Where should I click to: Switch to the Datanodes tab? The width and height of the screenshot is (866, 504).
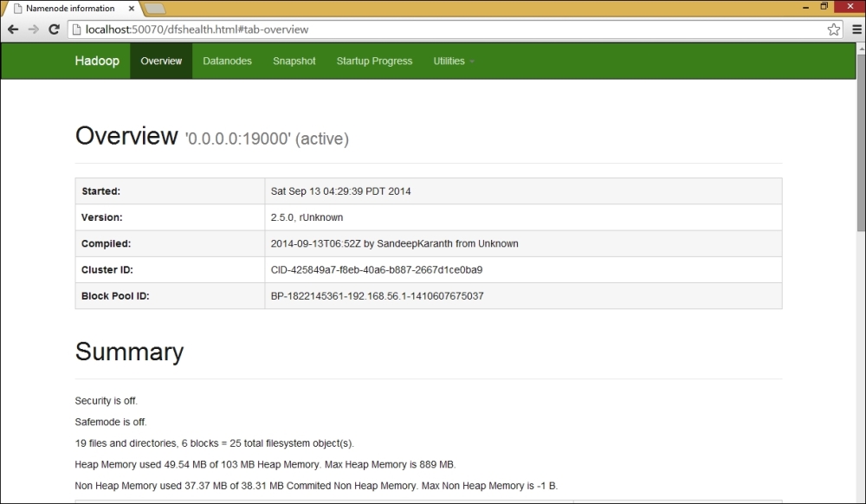(x=227, y=61)
